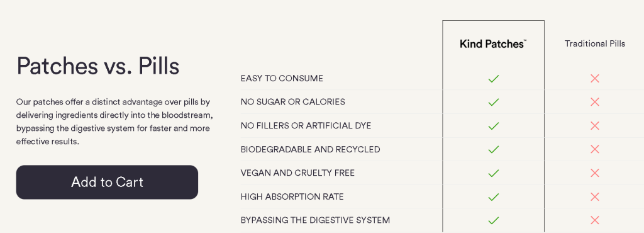Click red X for Bypassing the Digestive System
The image size is (644, 233).
[x=595, y=220]
